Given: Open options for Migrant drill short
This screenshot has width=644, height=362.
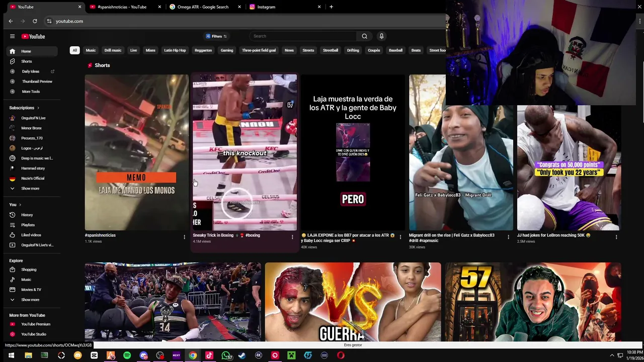Looking at the screenshot, I should pos(508,237).
